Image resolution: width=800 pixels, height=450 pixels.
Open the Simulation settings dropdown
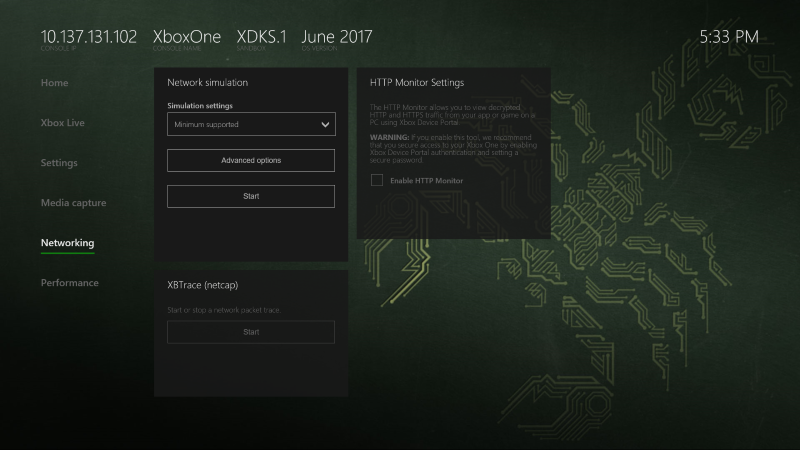click(251, 124)
